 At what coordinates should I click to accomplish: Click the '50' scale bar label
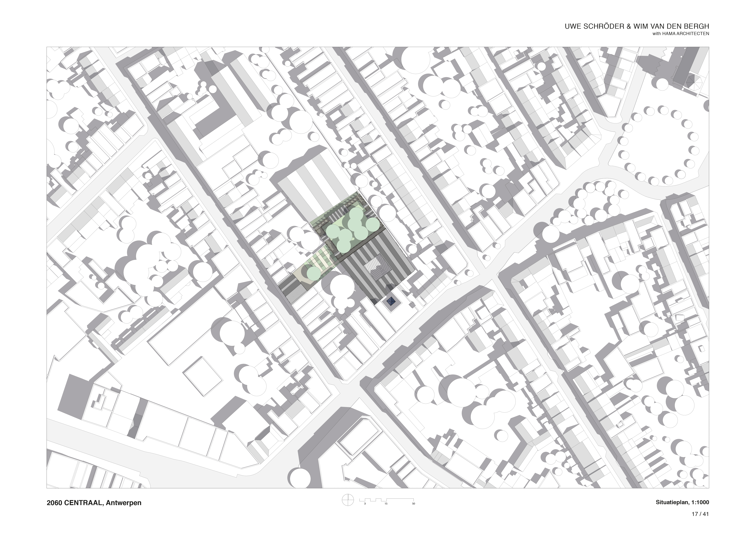point(414,504)
